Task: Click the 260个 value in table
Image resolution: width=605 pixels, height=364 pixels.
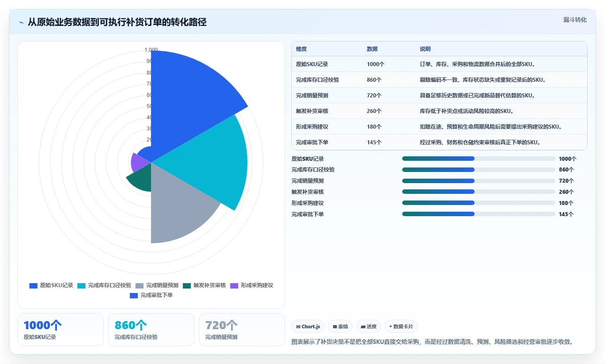Action: pyautogui.click(x=374, y=111)
